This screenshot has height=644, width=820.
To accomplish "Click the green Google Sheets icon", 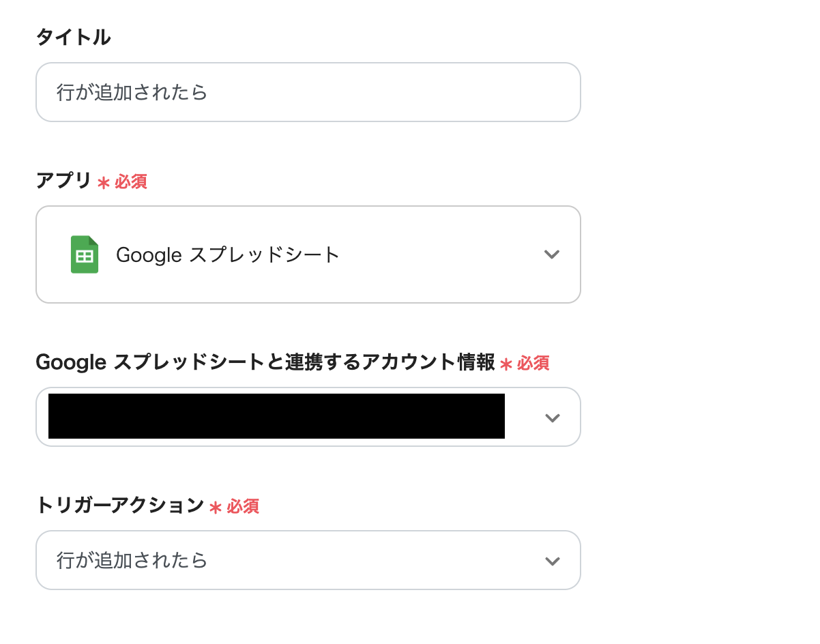I will click(85, 254).
